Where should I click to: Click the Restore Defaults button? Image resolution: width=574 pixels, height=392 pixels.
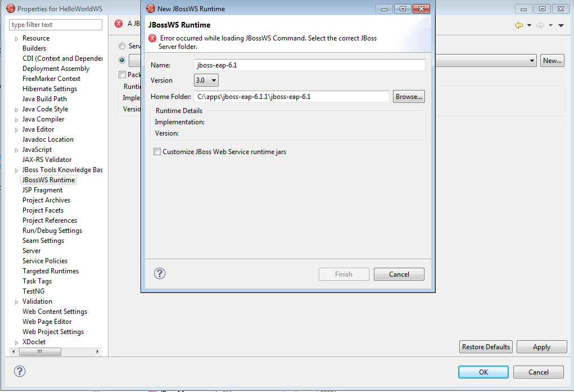(486, 347)
